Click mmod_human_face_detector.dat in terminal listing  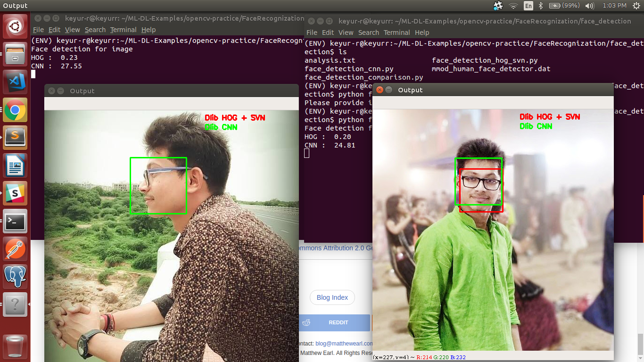491,69
